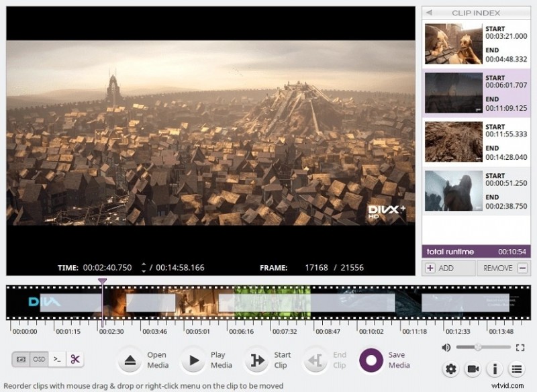Open the About info icon
Viewport: 537px width, 392px height.
coord(495,369)
